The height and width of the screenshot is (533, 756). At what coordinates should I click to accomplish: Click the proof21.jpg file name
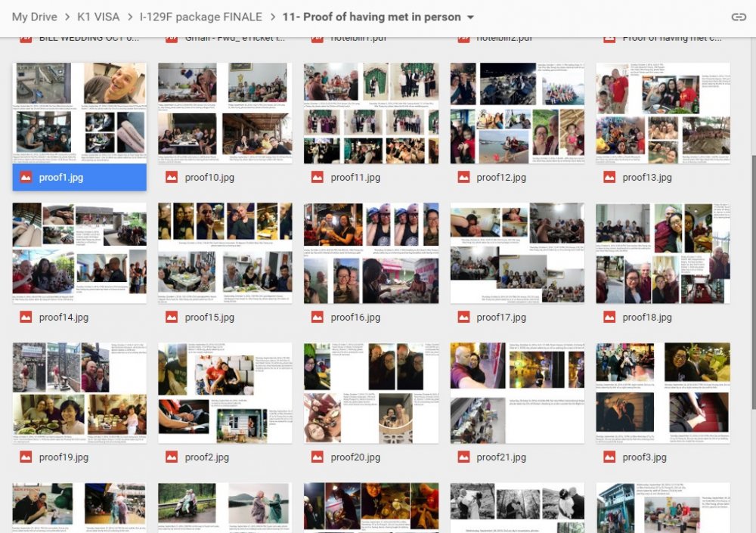pyautogui.click(x=501, y=457)
